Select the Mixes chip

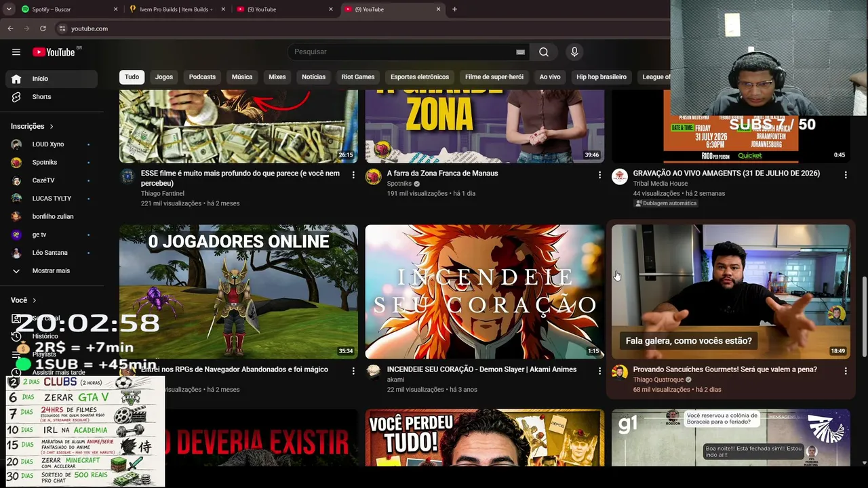[277, 77]
